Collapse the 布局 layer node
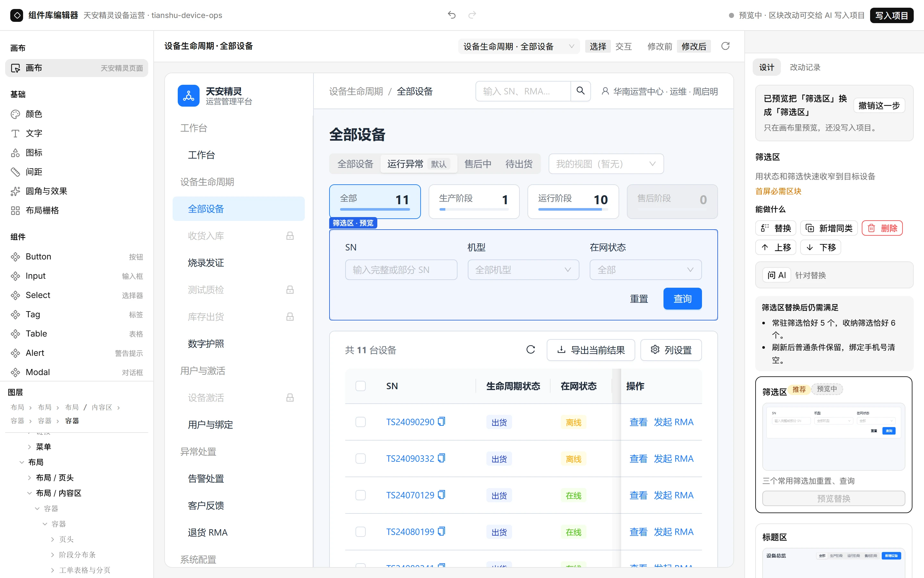The width and height of the screenshot is (924, 578). tap(22, 462)
